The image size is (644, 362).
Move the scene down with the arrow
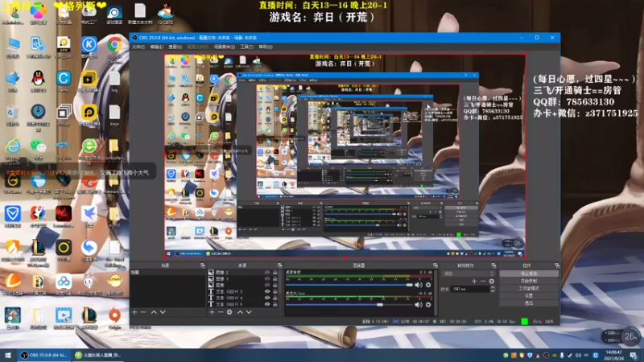(x=163, y=312)
